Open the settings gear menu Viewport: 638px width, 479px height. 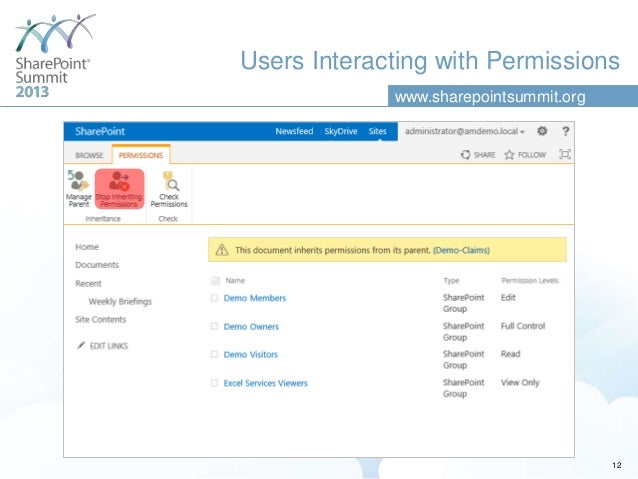[542, 131]
